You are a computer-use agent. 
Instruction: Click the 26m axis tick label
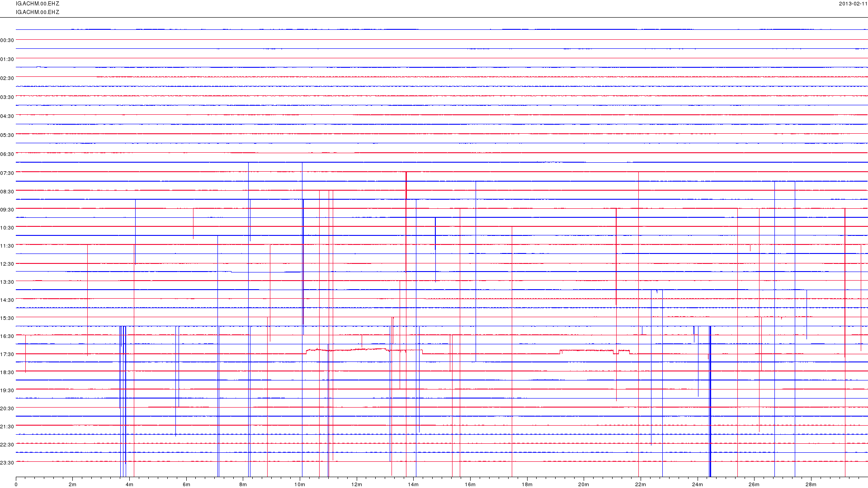click(x=754, y=484)
